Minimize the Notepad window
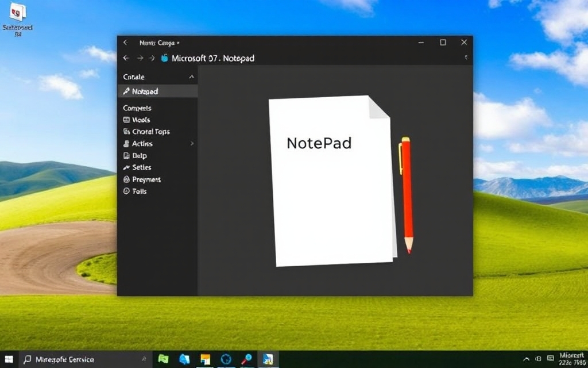588x368 pixels. (421, 43)
